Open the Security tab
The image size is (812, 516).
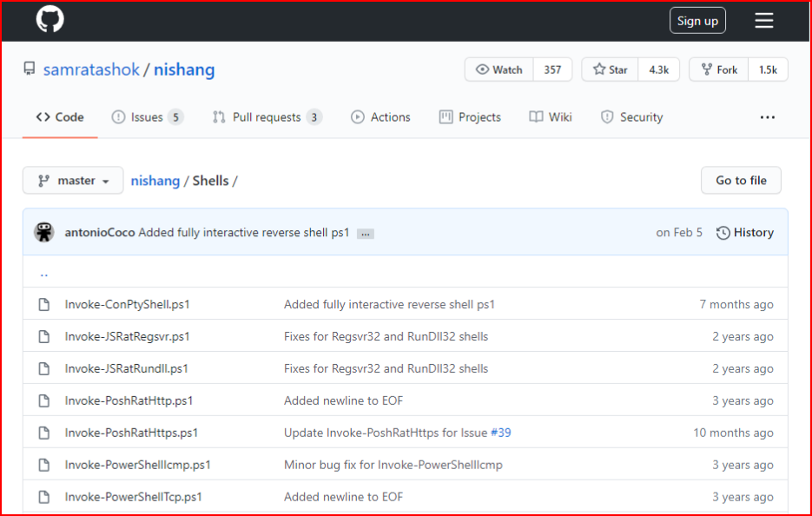click(x=631, y=117)
